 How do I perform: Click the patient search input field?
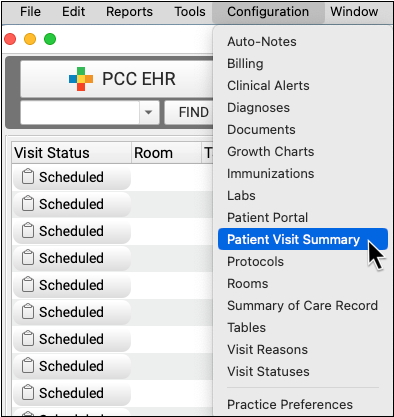pos(80,112)
